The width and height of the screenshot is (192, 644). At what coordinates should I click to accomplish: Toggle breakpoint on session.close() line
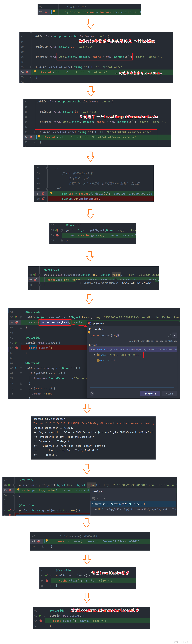point(39,541)
